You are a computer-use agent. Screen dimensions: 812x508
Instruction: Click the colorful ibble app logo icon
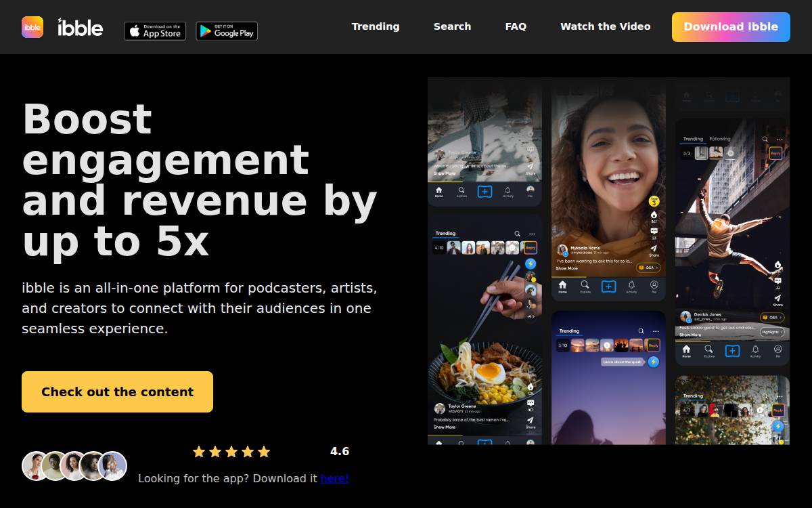click(32, 27)
